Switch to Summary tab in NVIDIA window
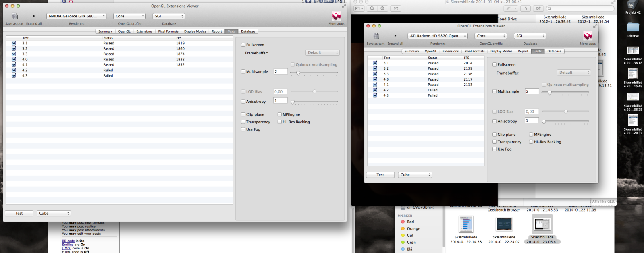644x253 pixels. [106, 31]
